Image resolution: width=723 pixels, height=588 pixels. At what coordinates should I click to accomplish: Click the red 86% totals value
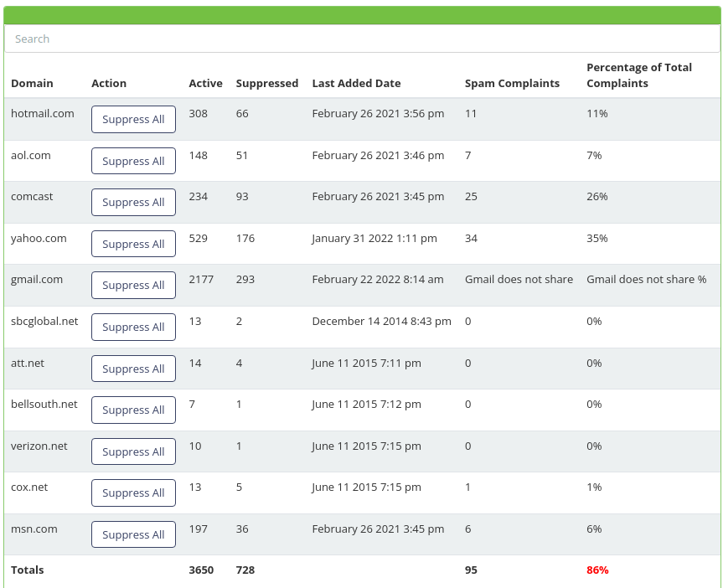tap(597, 570)
